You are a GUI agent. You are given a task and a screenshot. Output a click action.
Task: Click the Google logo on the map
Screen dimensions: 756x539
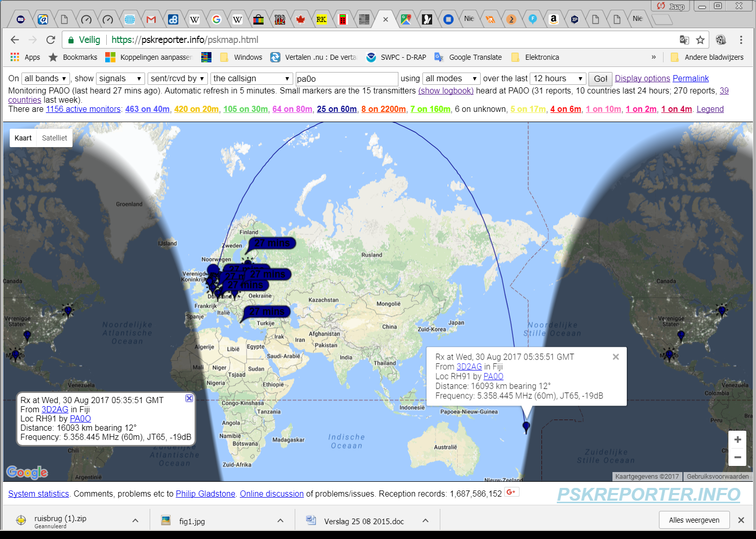point(27,472)
